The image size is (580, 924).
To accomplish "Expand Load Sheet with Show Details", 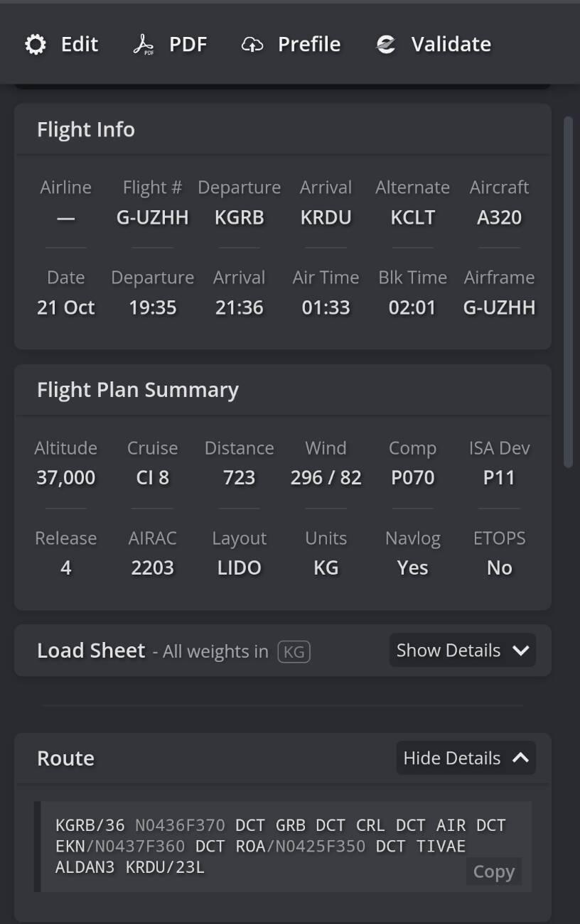I will (x=462, y=651).
